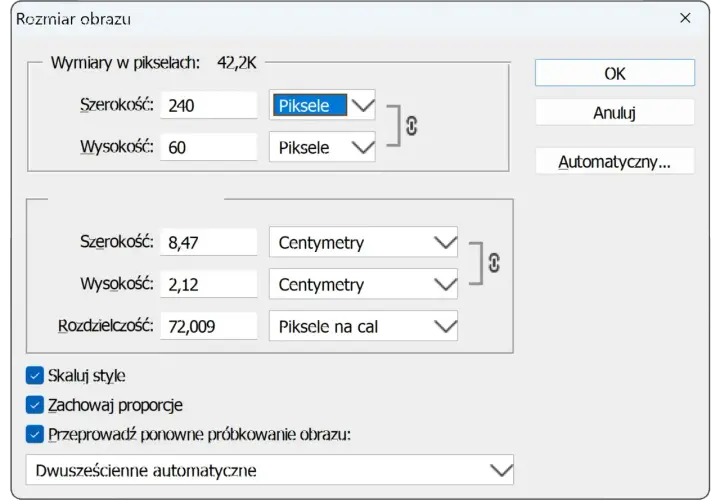Open Dwusześcienne automatyczne resampling dropdown
Viewport: 720px width, 500px height.
click(x=270, y=470)
